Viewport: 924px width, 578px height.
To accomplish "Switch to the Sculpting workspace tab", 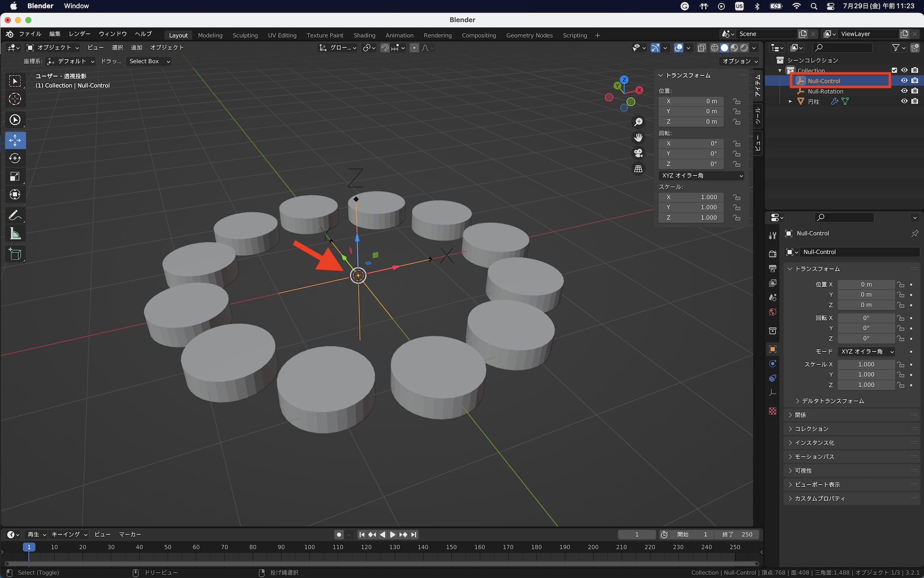I will pyautogui.click(x=245, y=35).
